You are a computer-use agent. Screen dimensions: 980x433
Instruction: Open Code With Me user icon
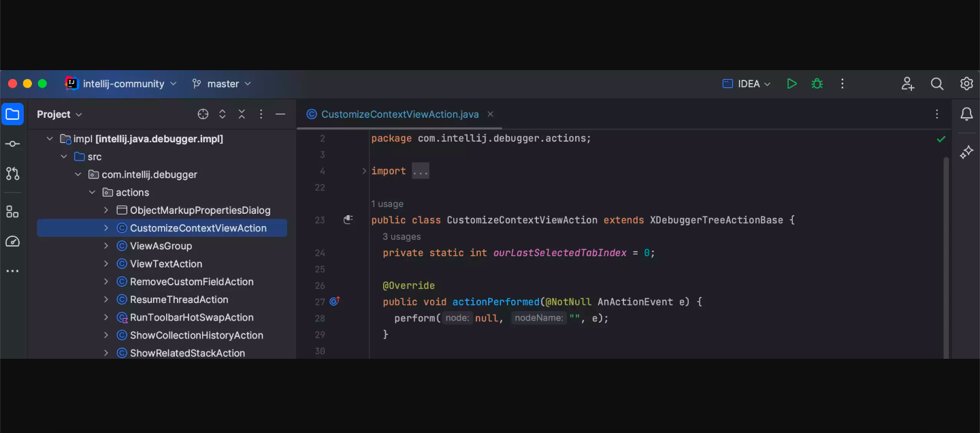(x=908, y=84)
